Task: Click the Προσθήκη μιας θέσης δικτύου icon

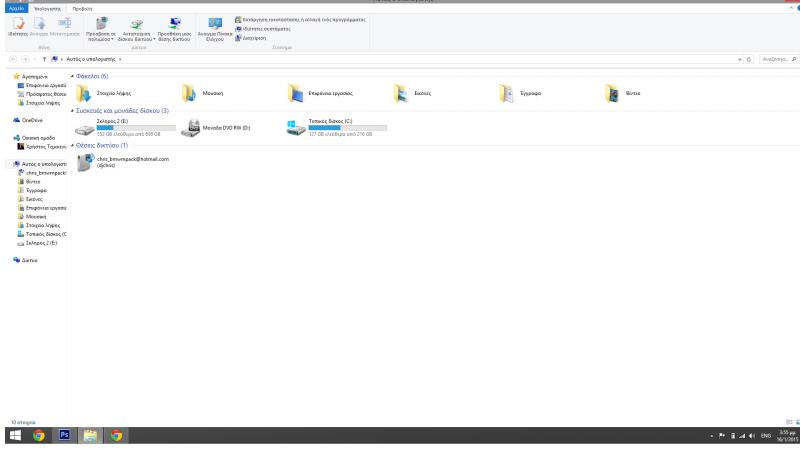Action: click(x=176, y=26)
